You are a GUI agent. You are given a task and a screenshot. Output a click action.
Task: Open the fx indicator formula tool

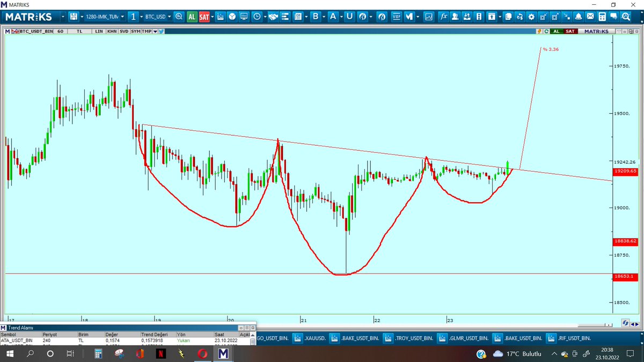pyautogui.click(x=444, y=17)
